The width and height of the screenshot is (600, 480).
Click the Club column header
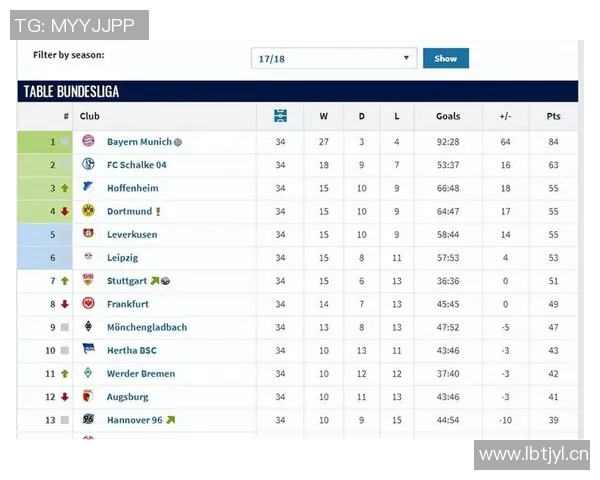click(x=90, y=116)
